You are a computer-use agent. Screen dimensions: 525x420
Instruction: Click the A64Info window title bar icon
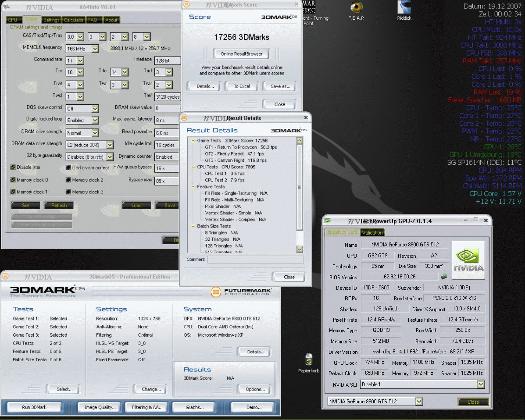click(7, 7)
